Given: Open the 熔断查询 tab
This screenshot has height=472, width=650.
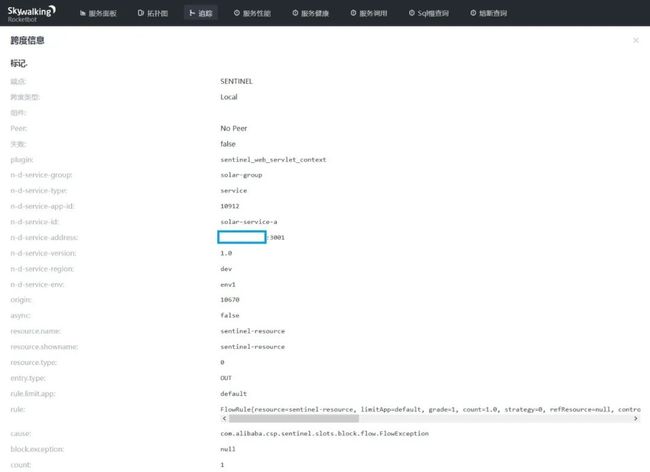Looking at the screenshot, I should click(x=488, y=13).
